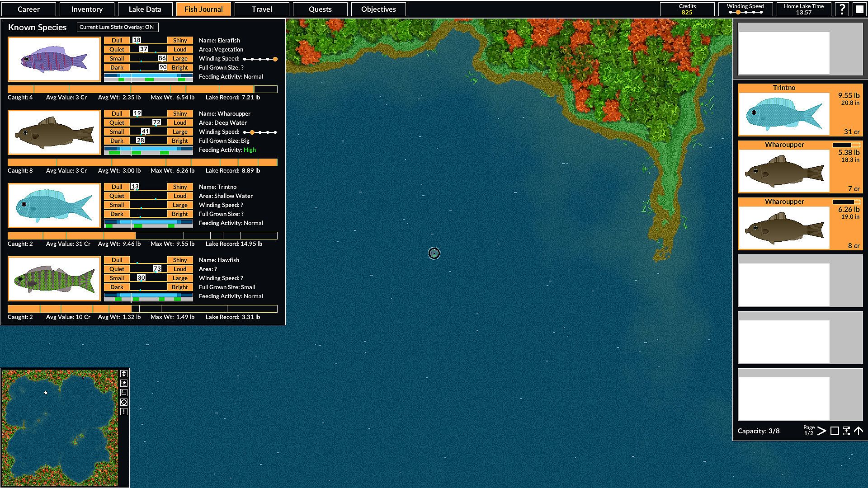Click the up arrow in fish storage
The height and width of the screenshot is (488, 868).
pos(858,431)
